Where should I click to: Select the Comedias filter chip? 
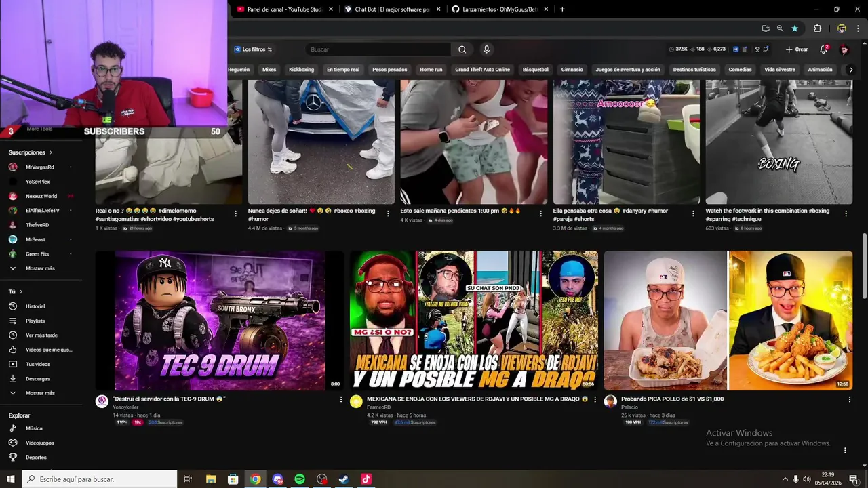pos(740,70)
